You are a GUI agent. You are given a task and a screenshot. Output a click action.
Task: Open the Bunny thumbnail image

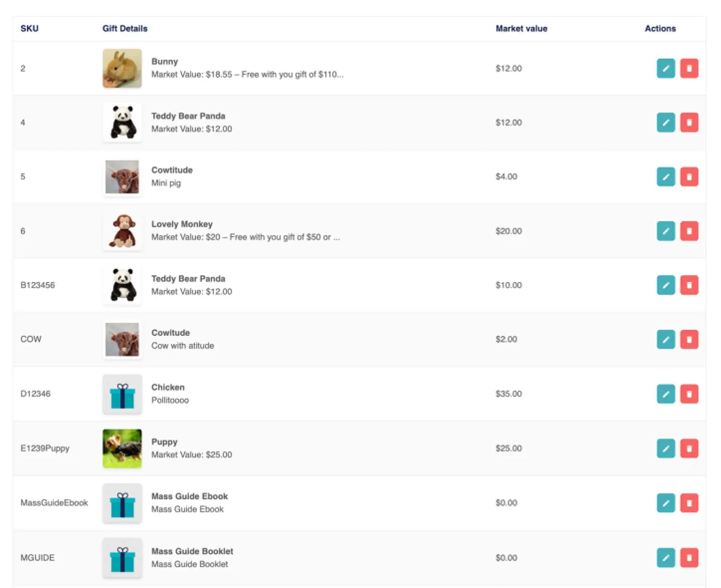[122, 69]
